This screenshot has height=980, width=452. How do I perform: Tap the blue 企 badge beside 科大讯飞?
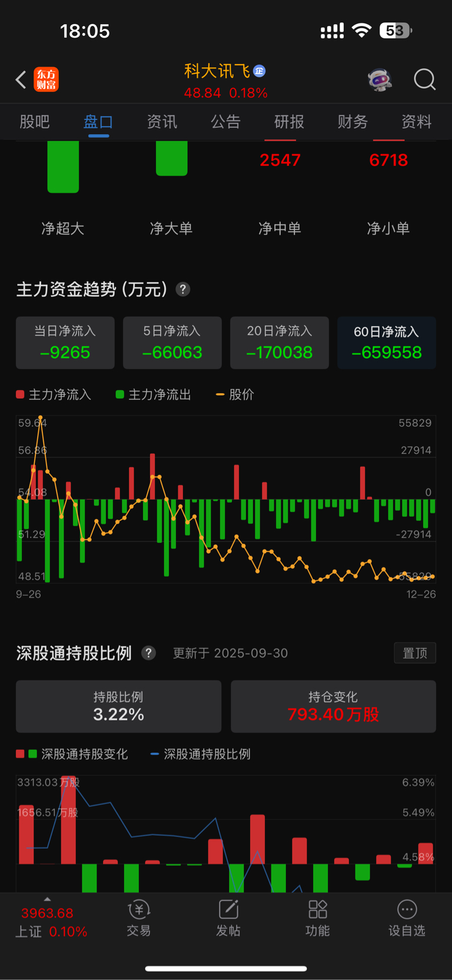[x=260, y=71]
